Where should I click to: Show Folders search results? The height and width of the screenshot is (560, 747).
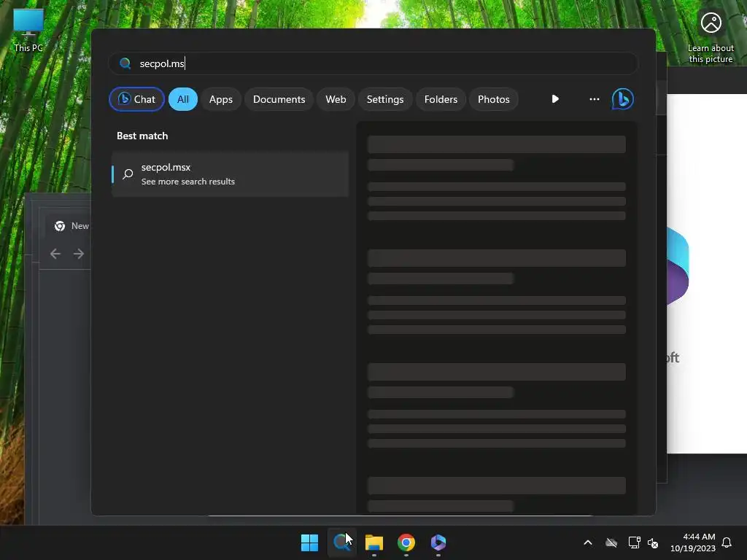[x=441, y=99]
